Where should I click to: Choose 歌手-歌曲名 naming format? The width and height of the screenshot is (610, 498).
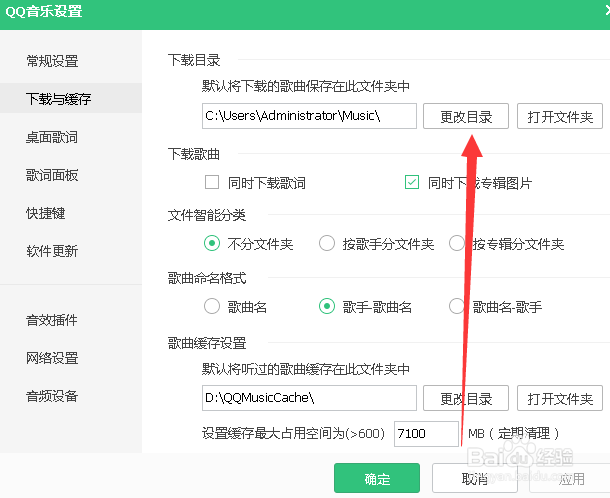327,306
